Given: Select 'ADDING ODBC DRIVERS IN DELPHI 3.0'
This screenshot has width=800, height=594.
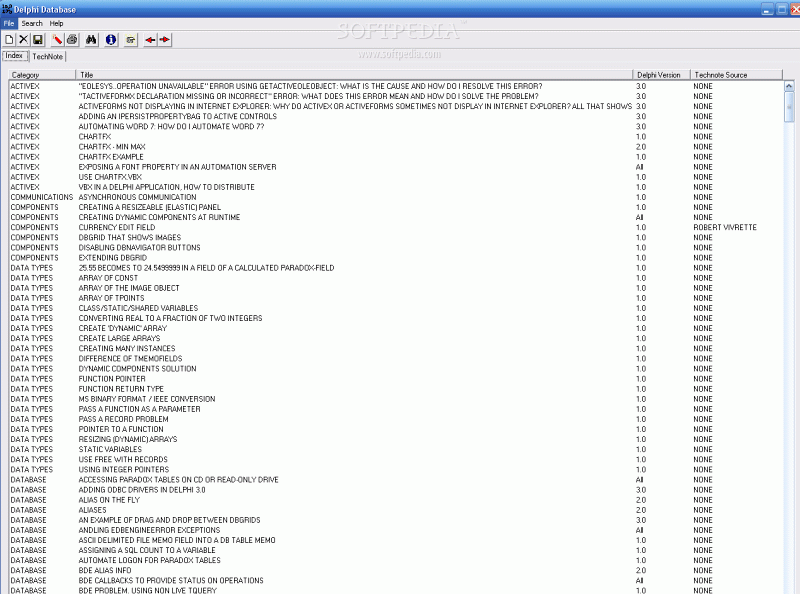Looking at the screenshot, I should (x=396, y=490).
